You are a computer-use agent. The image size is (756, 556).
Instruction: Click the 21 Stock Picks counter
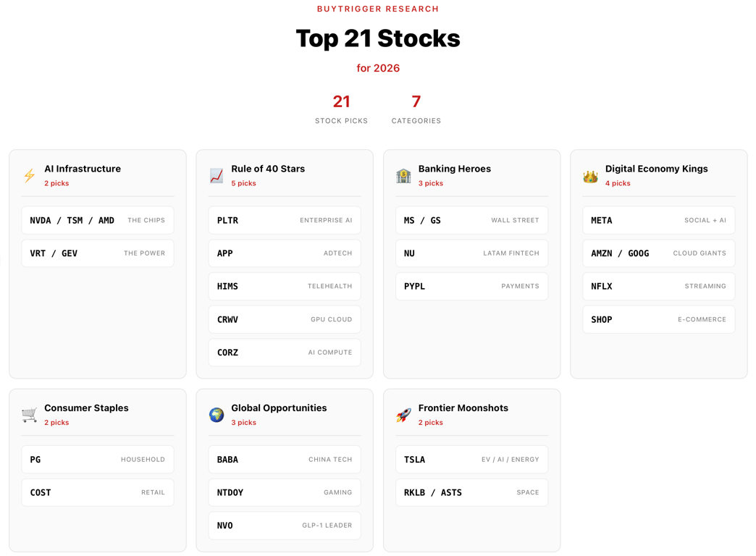tap(341, 109)
